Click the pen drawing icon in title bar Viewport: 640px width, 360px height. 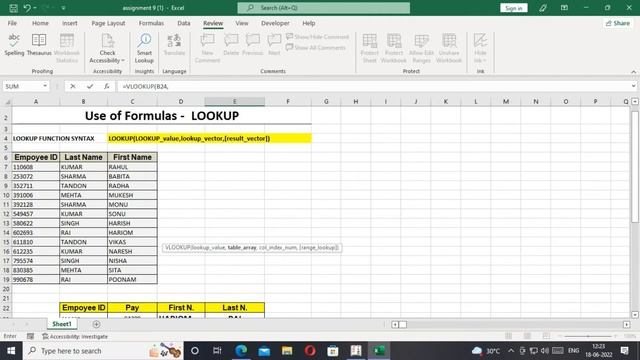[x=543, y=8]
